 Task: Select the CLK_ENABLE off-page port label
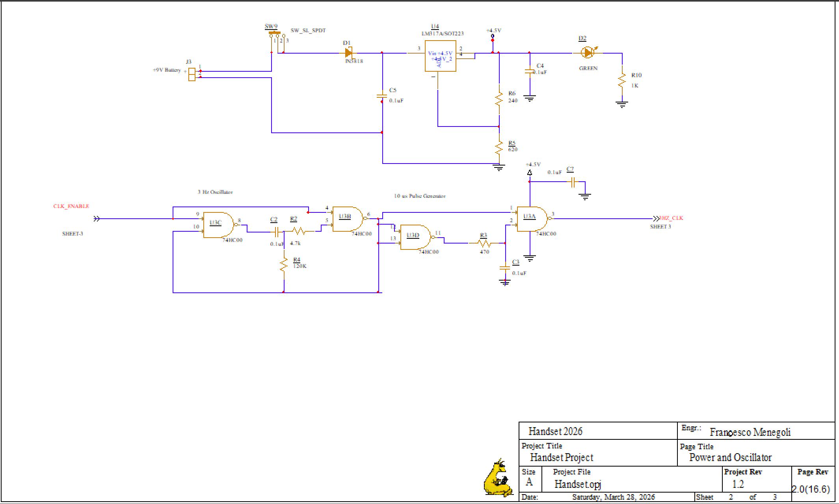tap(71, 206)
